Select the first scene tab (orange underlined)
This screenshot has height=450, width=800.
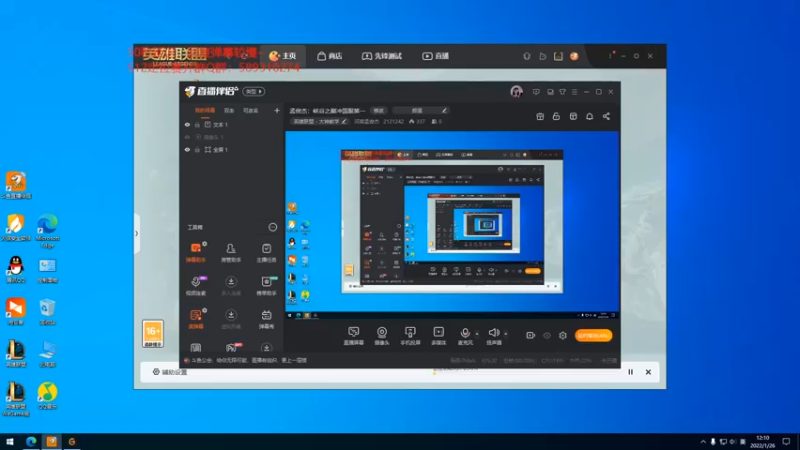205,110
